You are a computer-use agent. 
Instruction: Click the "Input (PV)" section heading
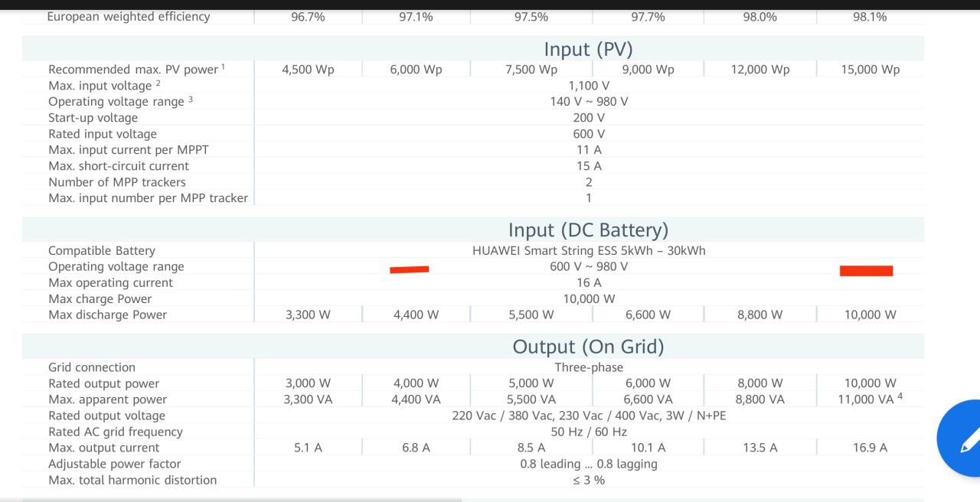point(588,49)
